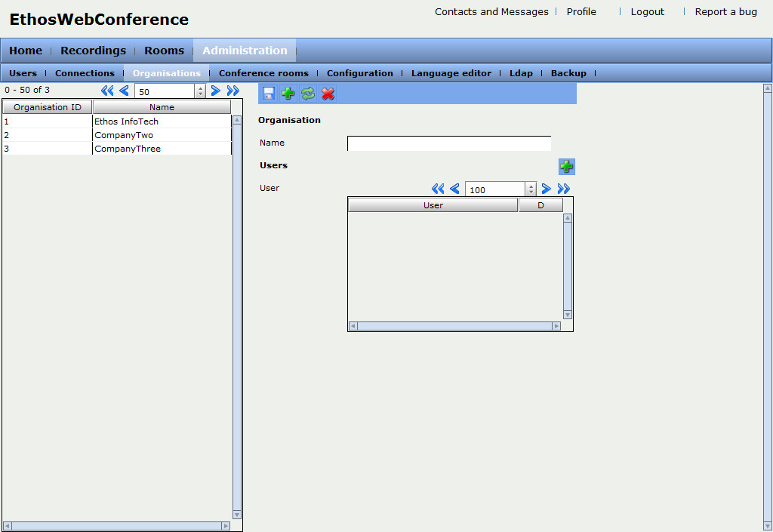Click the save organisation floppy disk icon
Image resolution: width=773 pixels, height=532 pixels.
tap(268, 94)
